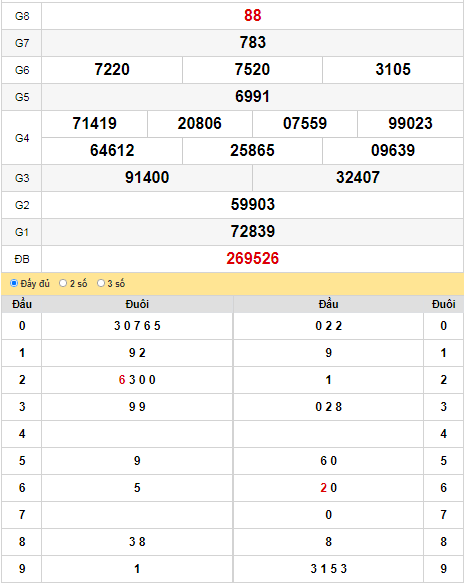Click G6 number 7220
This screenshot has width=467, height=587.
(112, 70)
